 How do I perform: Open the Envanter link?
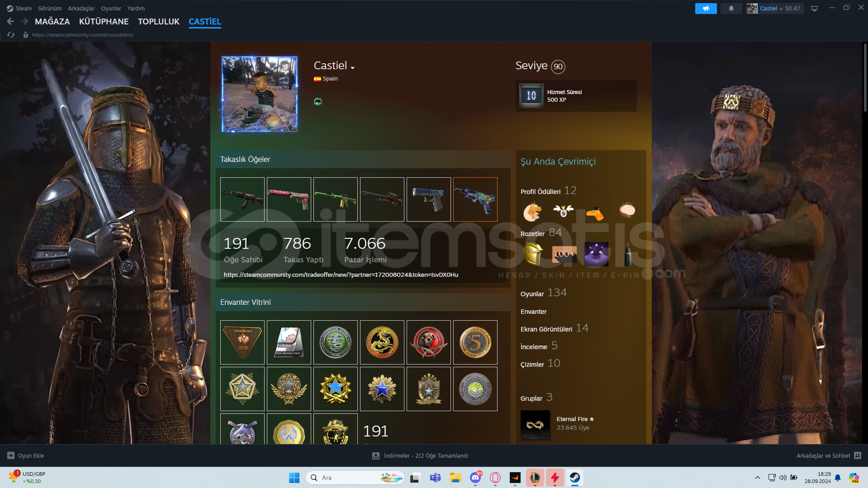pyautogui.click(x=533, y=312)
